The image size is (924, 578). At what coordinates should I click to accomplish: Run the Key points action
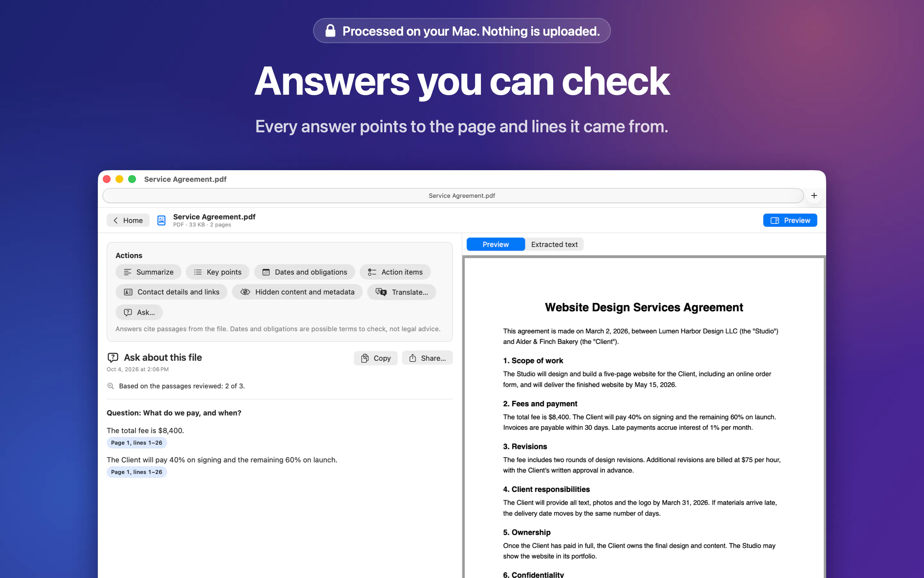coord(218,272)
